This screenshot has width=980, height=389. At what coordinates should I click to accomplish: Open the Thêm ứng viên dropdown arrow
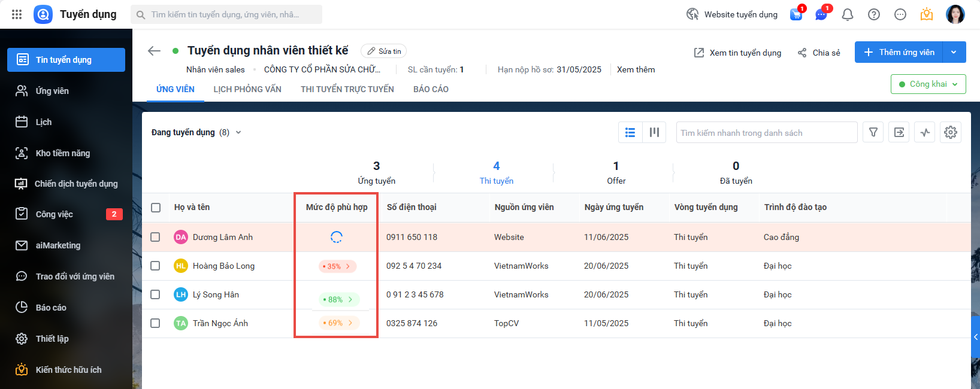pyautogui.click(x=954, y=52)
